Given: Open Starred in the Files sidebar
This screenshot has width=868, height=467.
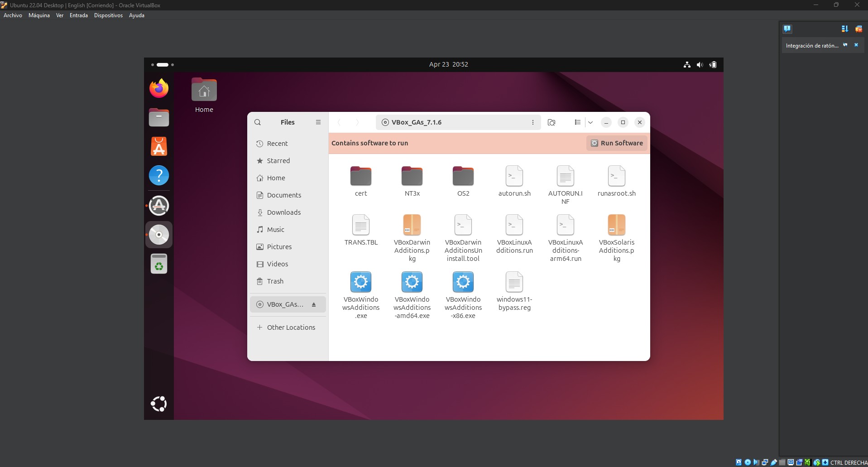Looking at the screenshot, I should click(288, 161).
